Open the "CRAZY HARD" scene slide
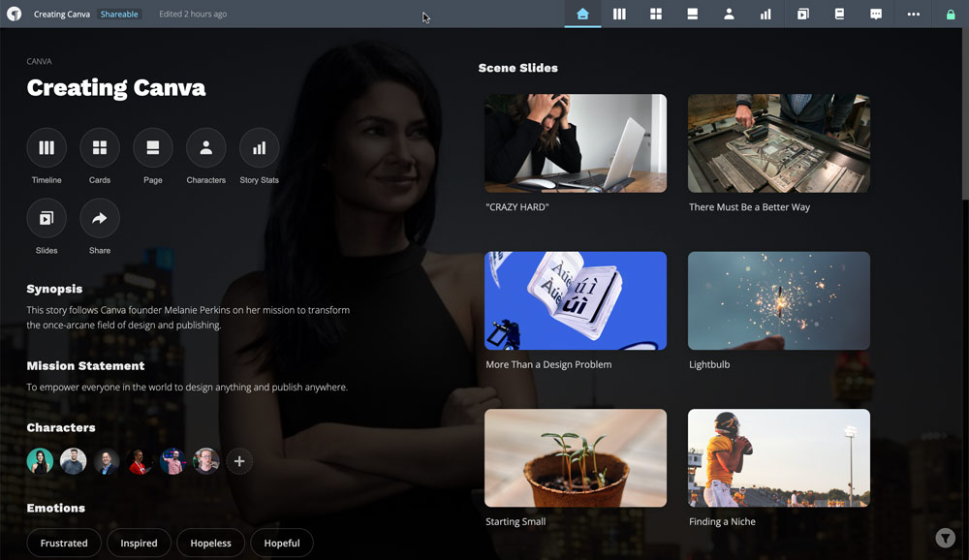The width and height of the screenshot is (969, 560). tap(576, 143)
